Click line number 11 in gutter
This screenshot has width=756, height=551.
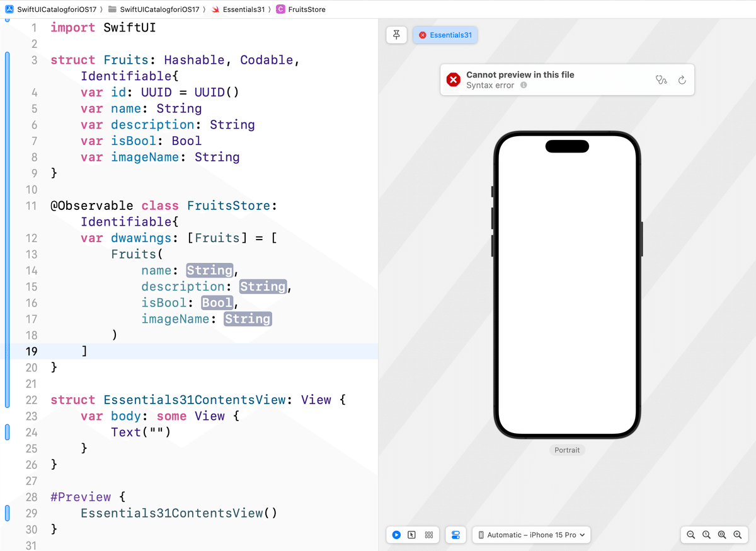(31, 206)
